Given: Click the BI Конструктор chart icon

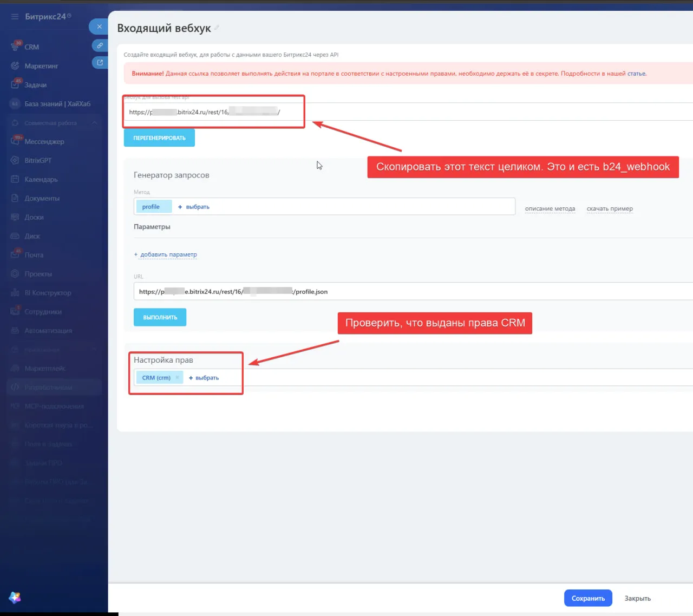Looking at the screenshot, I should [x=15, y=293].
